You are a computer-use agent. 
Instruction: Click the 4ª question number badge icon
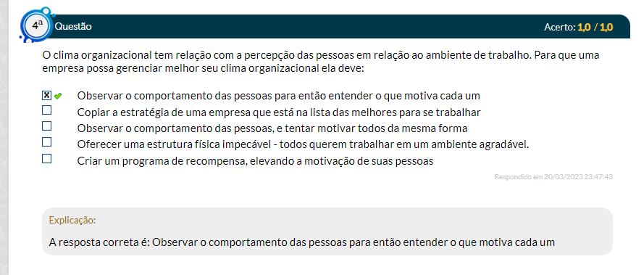(37, 25)
